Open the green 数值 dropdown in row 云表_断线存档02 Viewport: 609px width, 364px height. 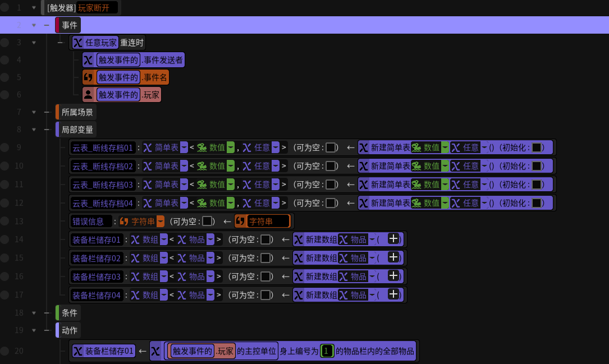(x=231, y=166)
